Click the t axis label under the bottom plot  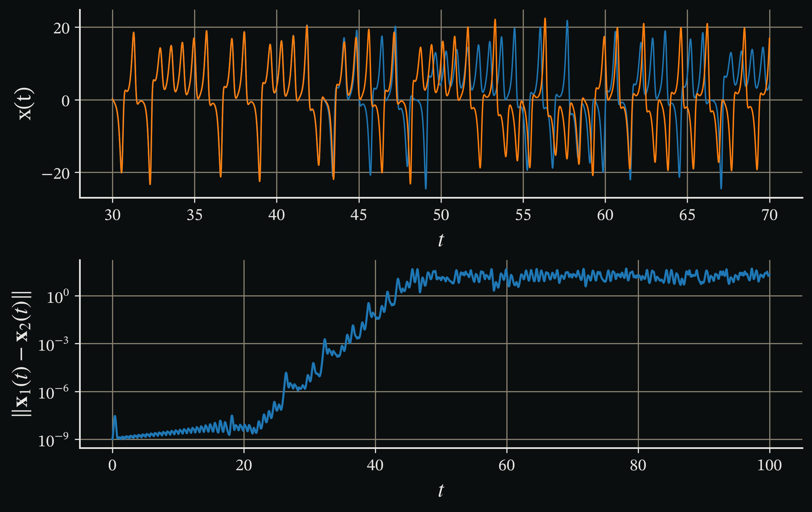click(x=441, y=490)
